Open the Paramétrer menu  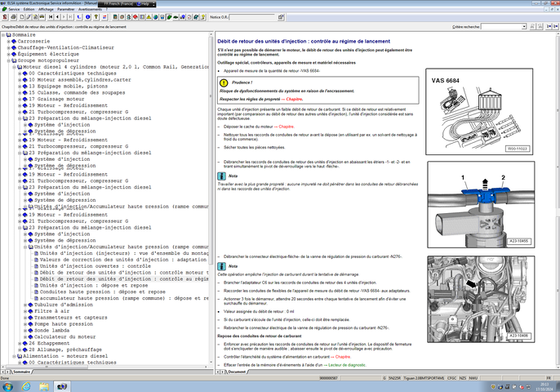(65, 9)
